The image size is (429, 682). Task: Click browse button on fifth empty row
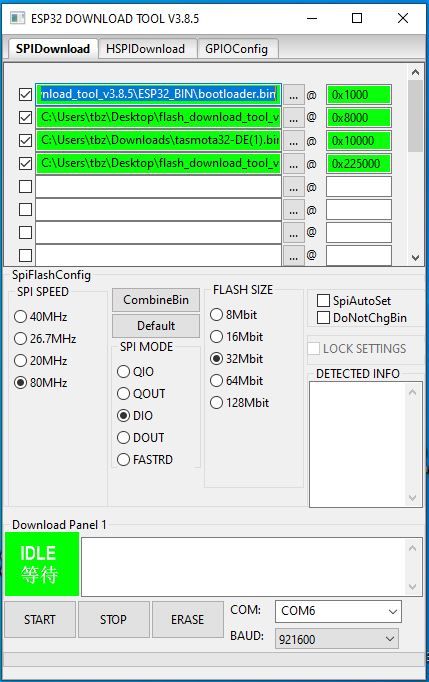coord(294,187)
